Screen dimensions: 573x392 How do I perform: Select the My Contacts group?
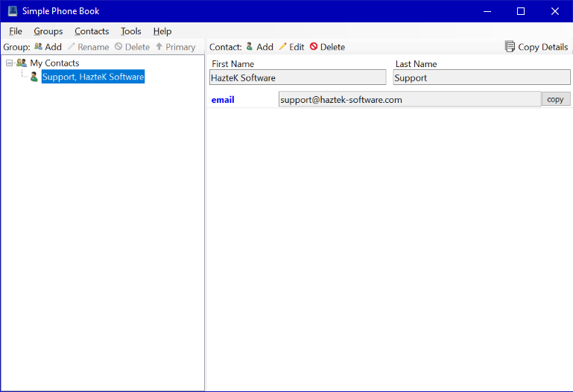click(54, 63)
